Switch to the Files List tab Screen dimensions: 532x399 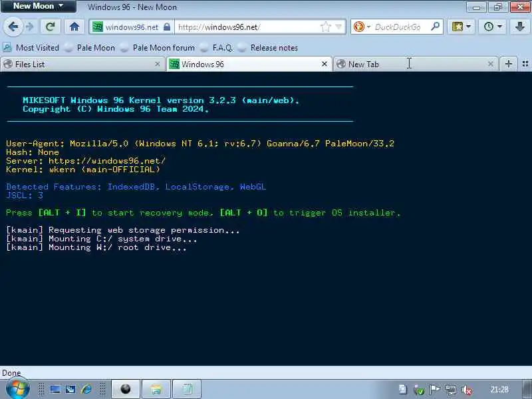tap(81, 64)
